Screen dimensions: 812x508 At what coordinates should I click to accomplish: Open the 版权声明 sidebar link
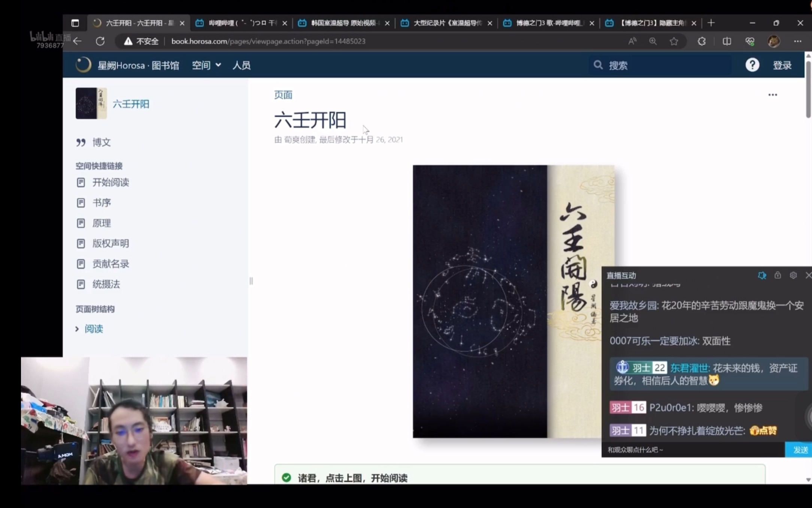coord(110,243)
